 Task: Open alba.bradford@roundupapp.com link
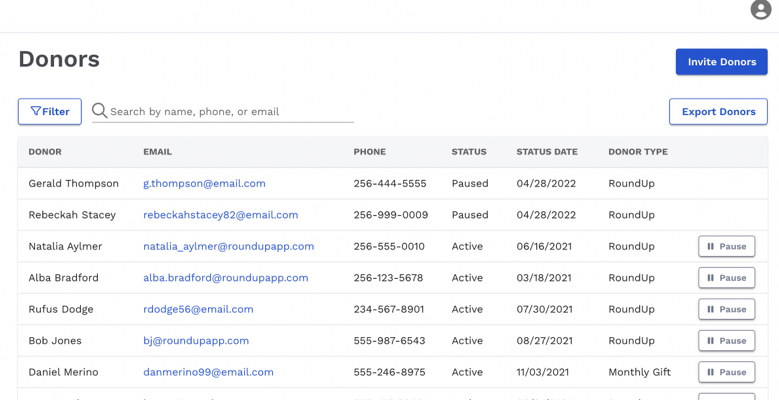[x=225, y=278]
